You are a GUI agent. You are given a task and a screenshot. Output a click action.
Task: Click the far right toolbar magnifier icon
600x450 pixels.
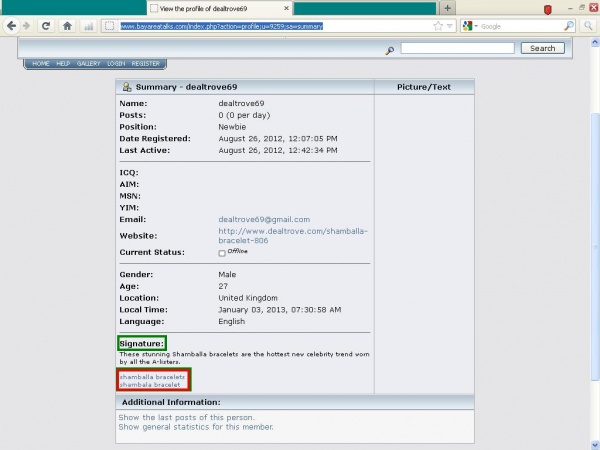point(588,26)
